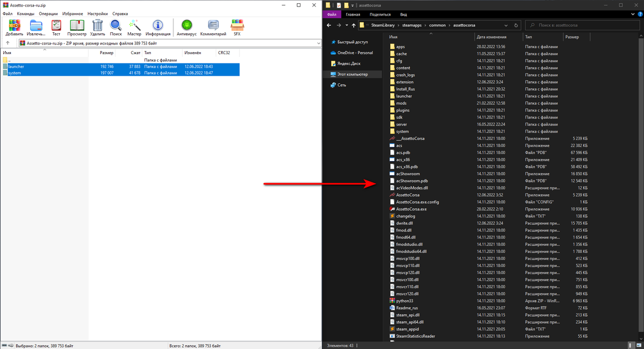Image resolution: width=644 pixels, height=349 pixels.
Task: Click the Антивирус scan icon in WinRAR
Action: point(187,27)
